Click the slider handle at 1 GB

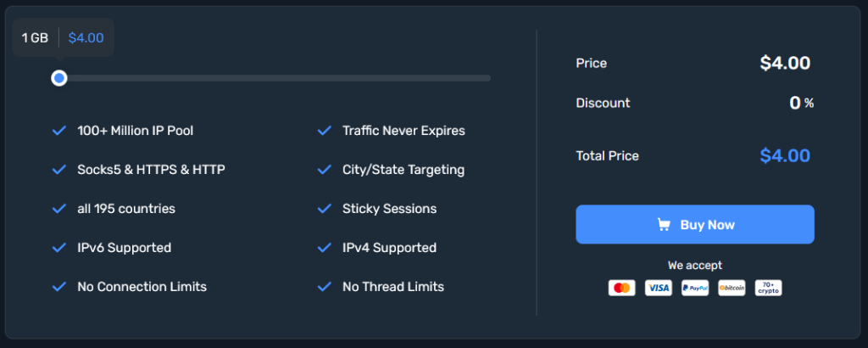pyautogui.click(x=59, y=78)
